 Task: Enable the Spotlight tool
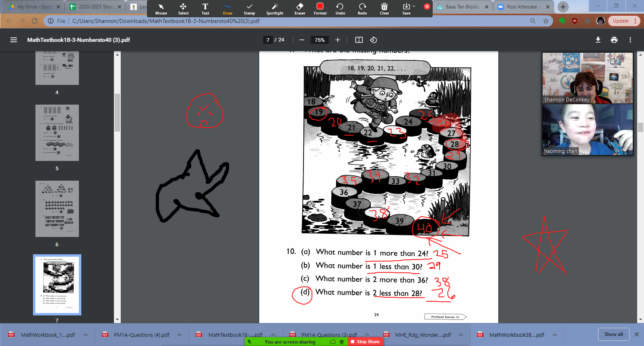pos(275,9)
